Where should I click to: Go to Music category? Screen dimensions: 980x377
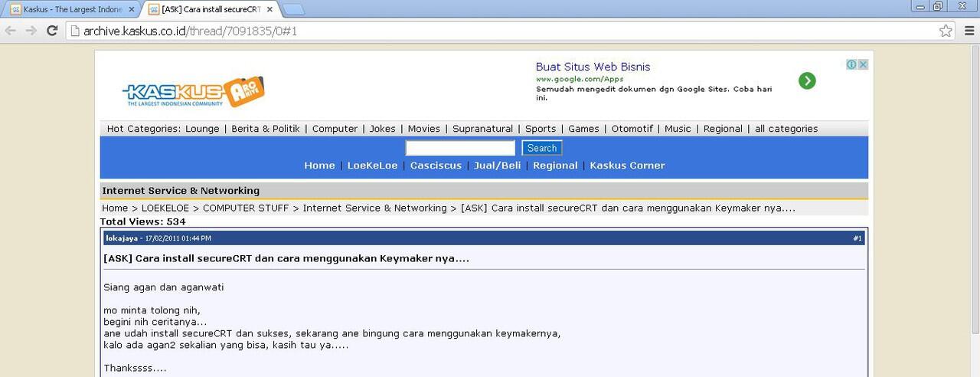[x=678, y=129]
